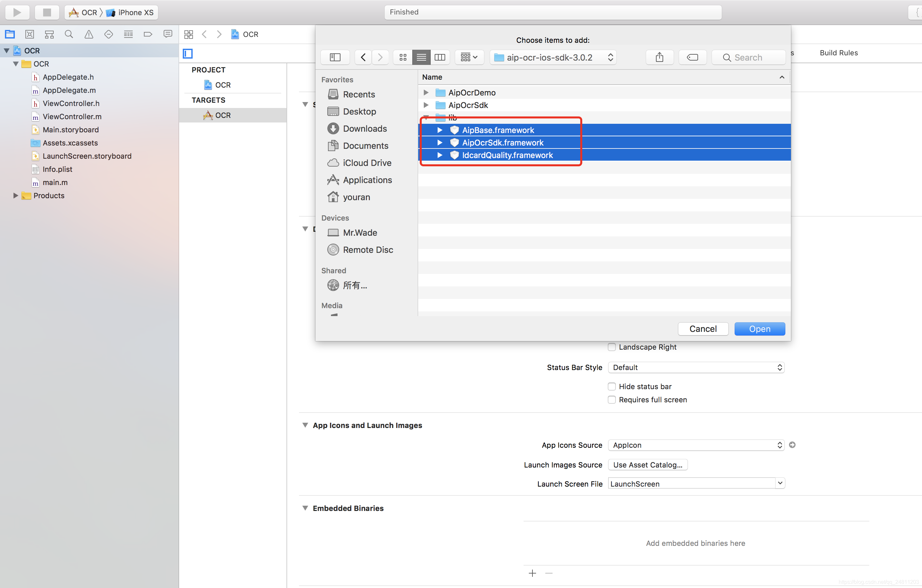This screenshot has width=922, height=588.
Task: Open the App Icons Source dropdown
Action: click(696, 445)
